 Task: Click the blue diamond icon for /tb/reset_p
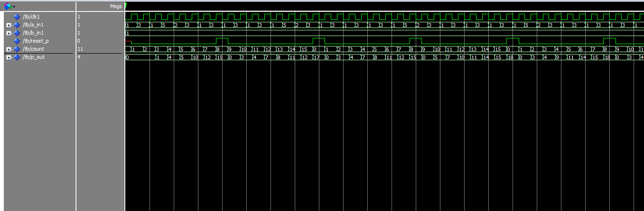point(17,41)
